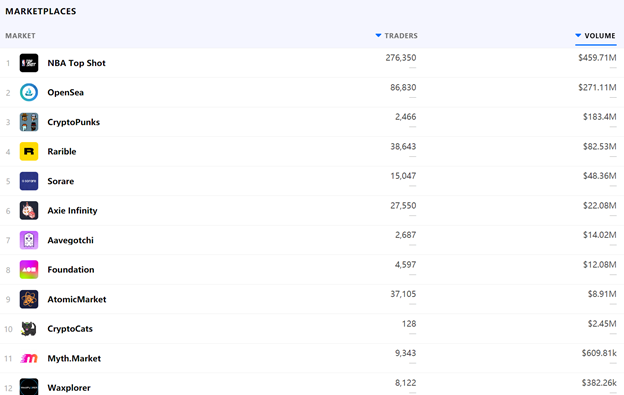Click the $609.81k volume value
This screenshot has width=624, height=395.
pos(599,353)
